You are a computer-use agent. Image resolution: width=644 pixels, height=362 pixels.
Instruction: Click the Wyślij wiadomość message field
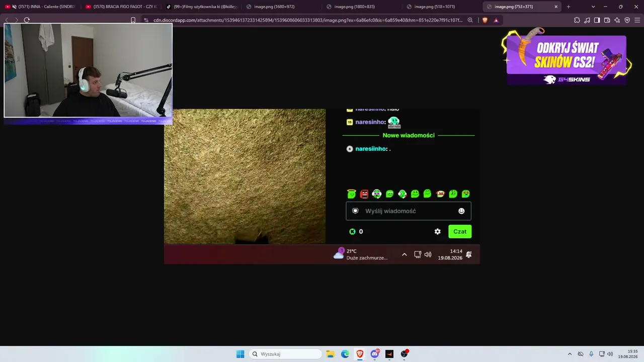tap(409, 211)
